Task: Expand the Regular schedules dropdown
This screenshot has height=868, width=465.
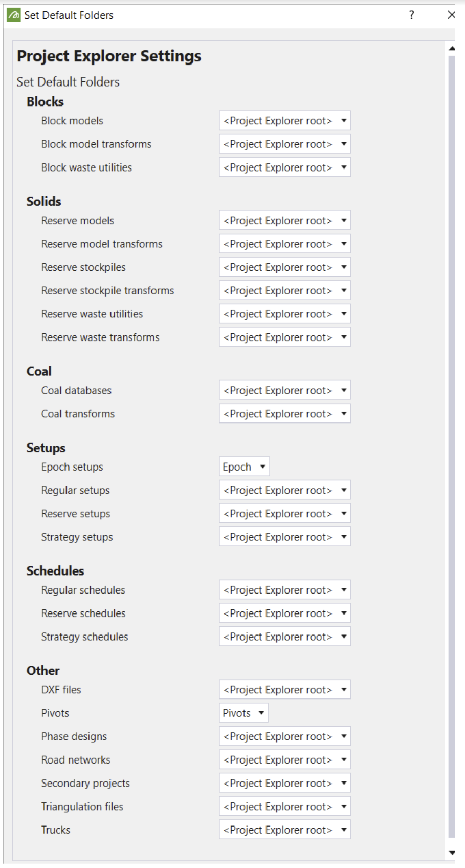Action: pos(285,590)
